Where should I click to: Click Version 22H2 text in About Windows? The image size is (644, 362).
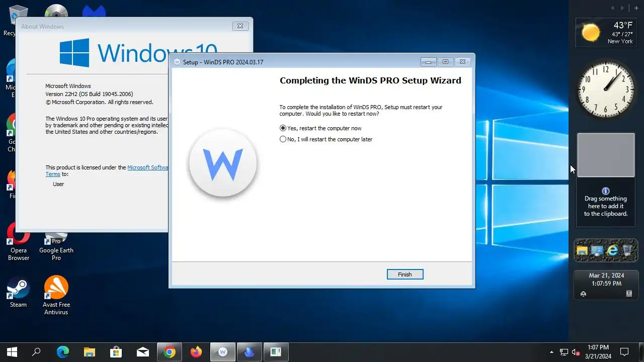89,94
